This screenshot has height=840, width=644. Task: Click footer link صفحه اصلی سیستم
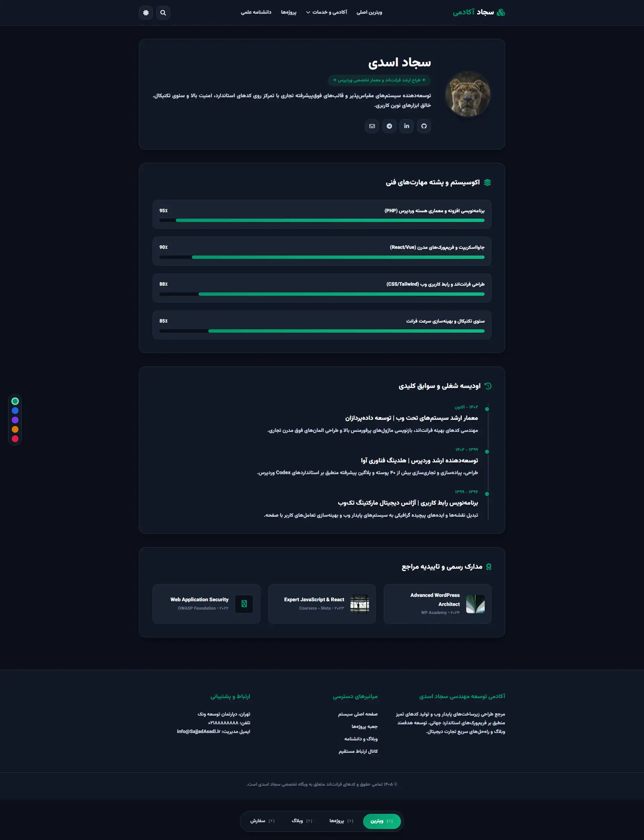click(358, 714)
